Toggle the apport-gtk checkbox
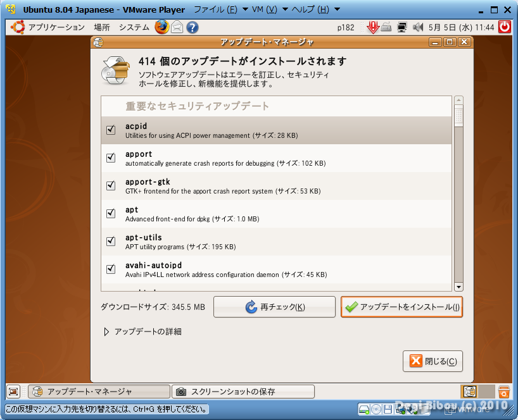Screen dimensions: 518x420 pos(111,185)
